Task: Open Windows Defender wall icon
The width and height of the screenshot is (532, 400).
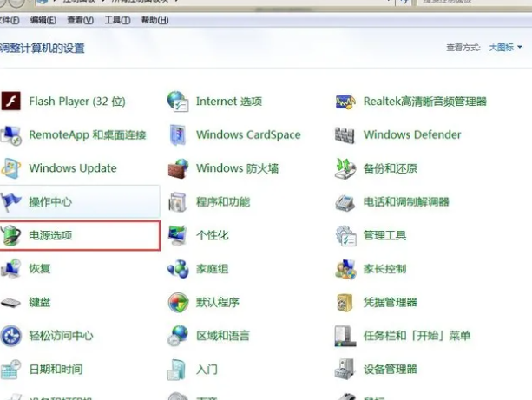Action: tap(345, 135)
